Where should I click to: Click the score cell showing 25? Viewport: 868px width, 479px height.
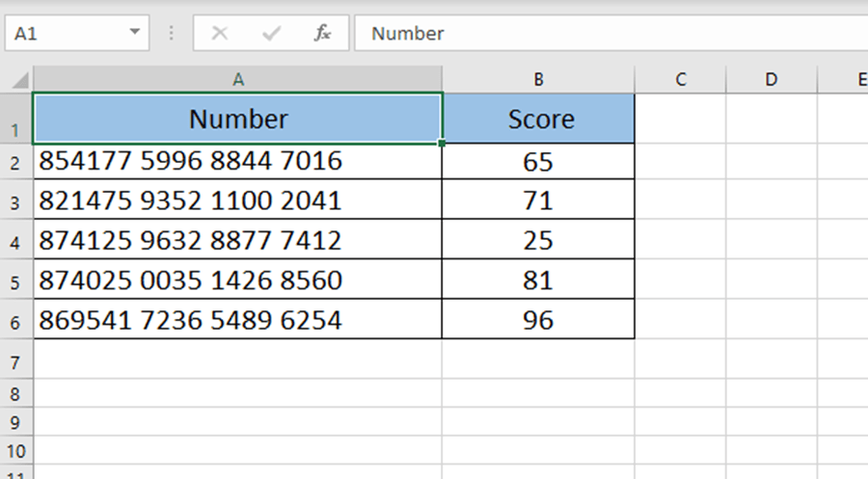[538, 239]
